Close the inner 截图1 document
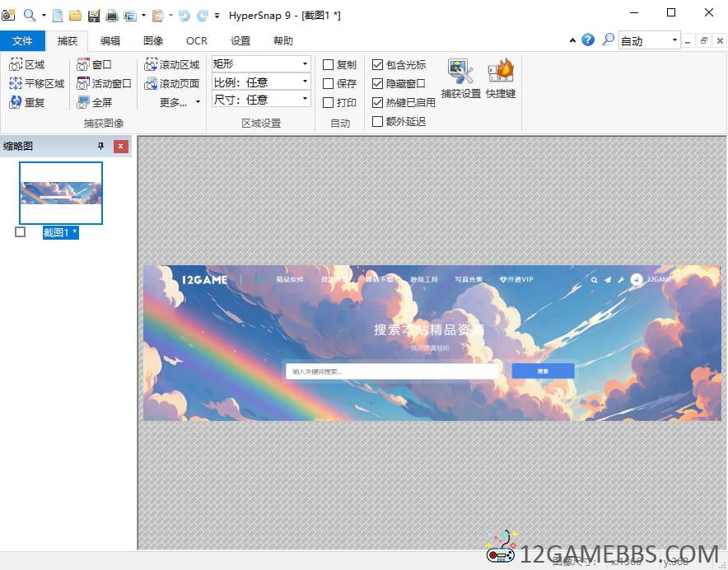The image size is (728, 570). tap(720, 40)
